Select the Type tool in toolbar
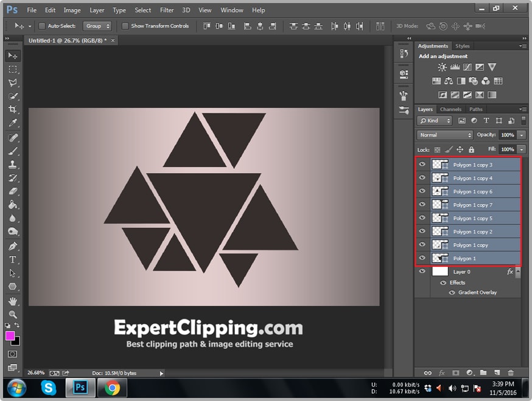The image size is (532, 401). click(x=12, y=260)
